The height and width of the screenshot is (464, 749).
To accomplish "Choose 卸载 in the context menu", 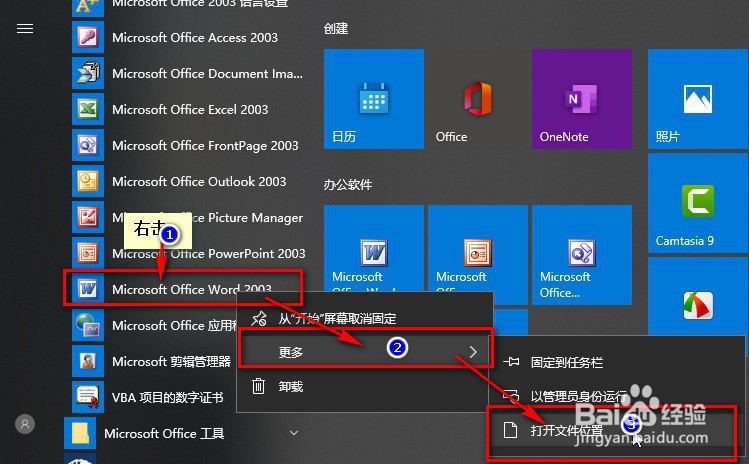I will 364,386.
